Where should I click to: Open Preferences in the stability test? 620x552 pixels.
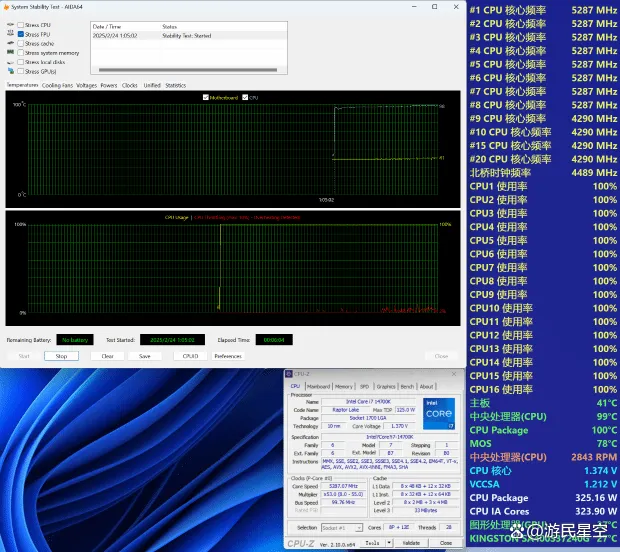[x=228, y=356]
